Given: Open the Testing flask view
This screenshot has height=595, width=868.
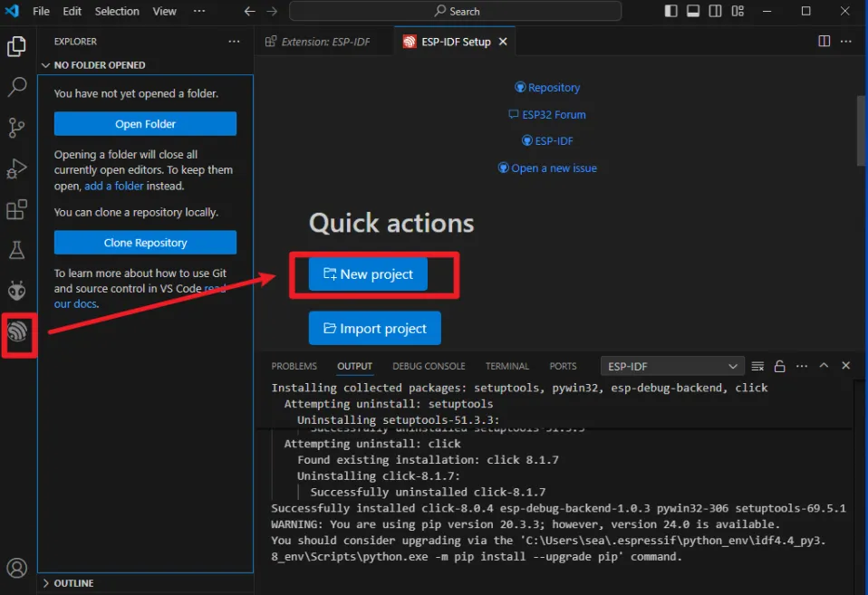Looking at the screenshot, I should coord(16,250).
